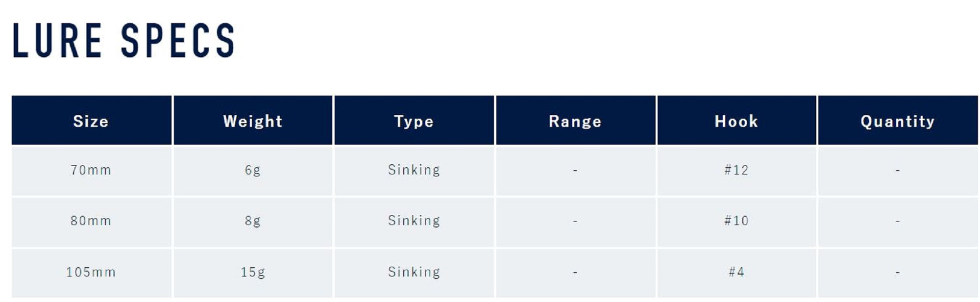The height and width of the screenshot is (302, 980).
Task: Click the 70mm size cell
Action: [91, 170]
